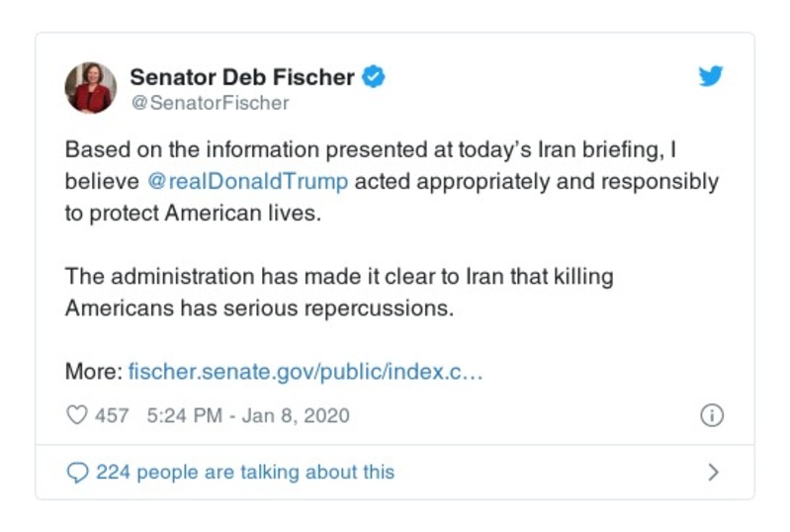The height and width of the screenshot is (532, 790).
Task: Open the fischer.senate.gov link
Action: (306, 372)
